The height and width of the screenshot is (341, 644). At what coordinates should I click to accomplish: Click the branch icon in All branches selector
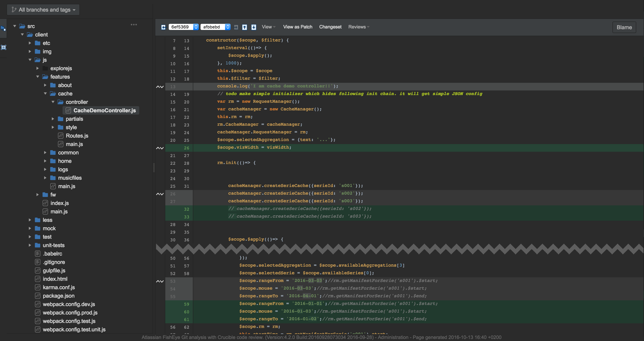coord(14,10)
